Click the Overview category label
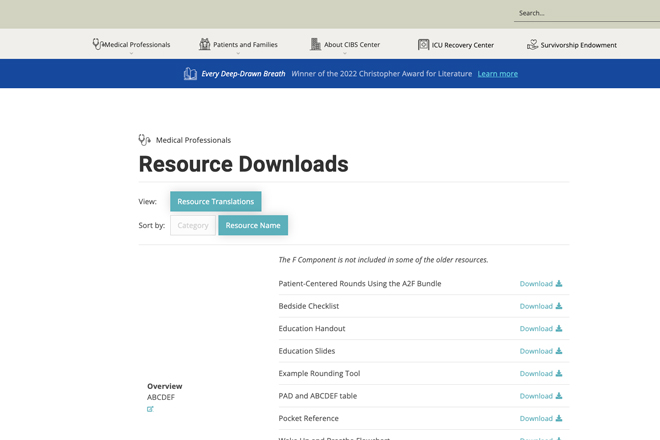 tap(165, 386)
